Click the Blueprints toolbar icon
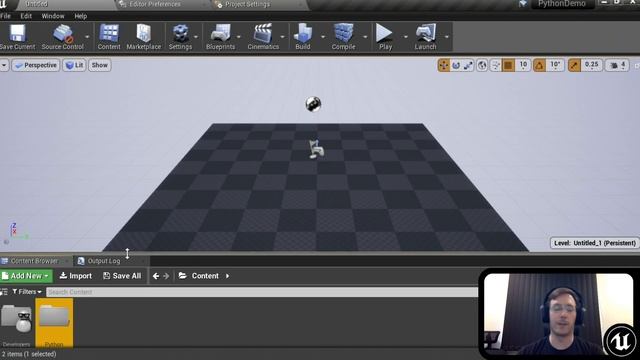The width and height of the screenshot is (640, 360). [x=220, y=37]
